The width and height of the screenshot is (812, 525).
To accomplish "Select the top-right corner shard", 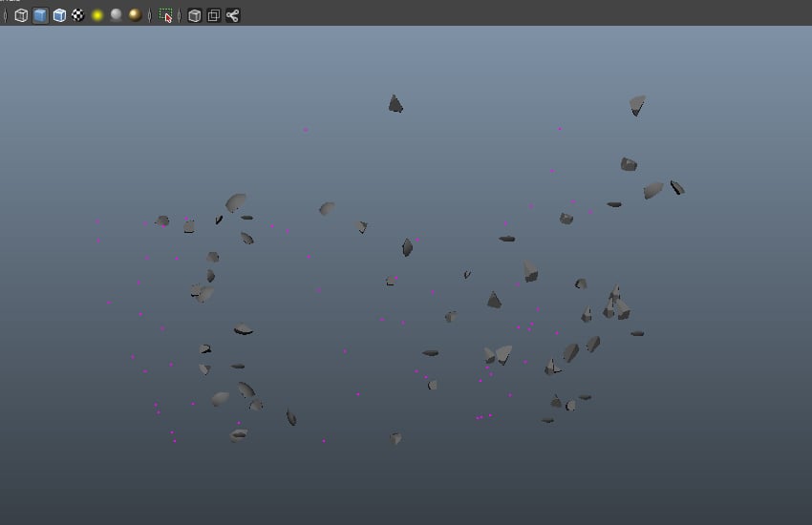I will pyautogui.click(x=637, y=105).
